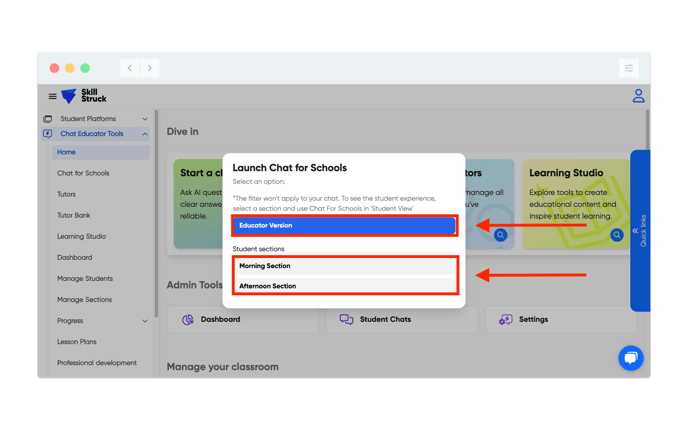Click the Settings gear icon
Viewport: 688px width, 430px height.
(505, 319)
